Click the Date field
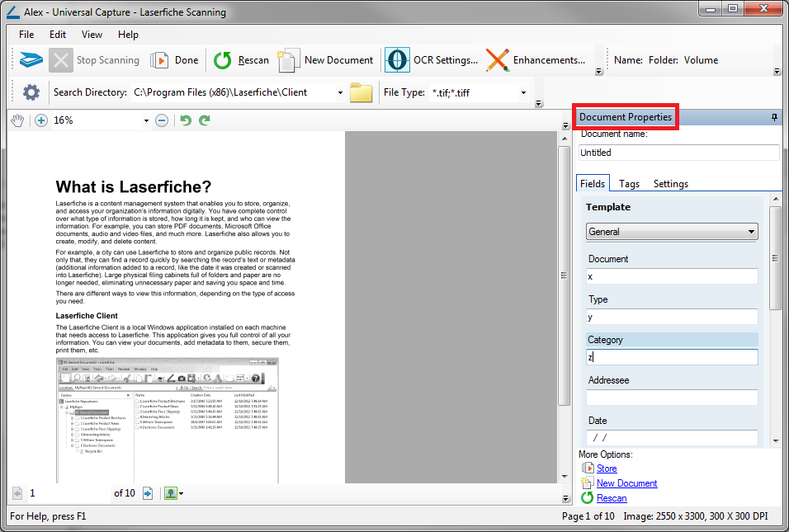789x532 pixels. pyautogui.click(x=672, y=437)
